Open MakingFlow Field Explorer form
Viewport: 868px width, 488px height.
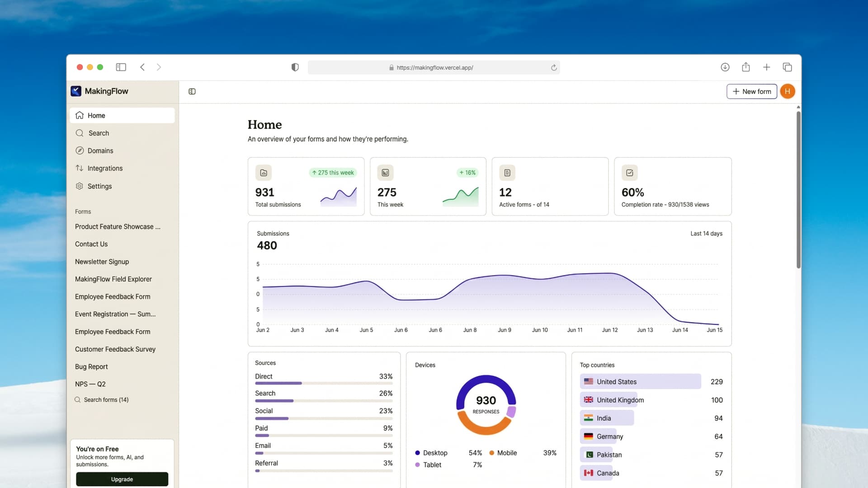pos(113,279)
